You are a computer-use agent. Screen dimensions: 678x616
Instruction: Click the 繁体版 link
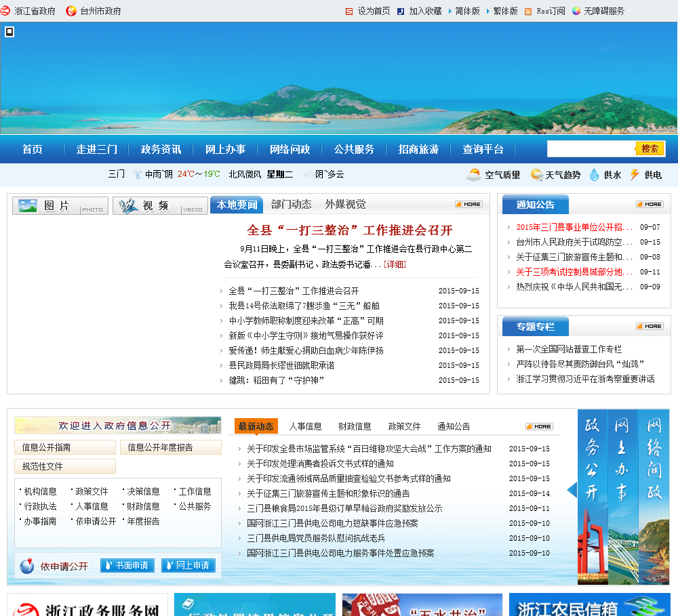[x=506, y=11]
